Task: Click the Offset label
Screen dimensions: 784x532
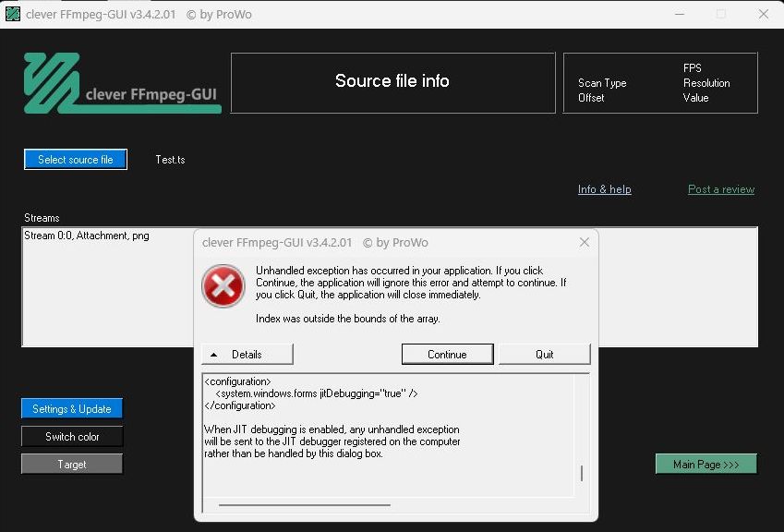Action: click(x=592, y=98)
